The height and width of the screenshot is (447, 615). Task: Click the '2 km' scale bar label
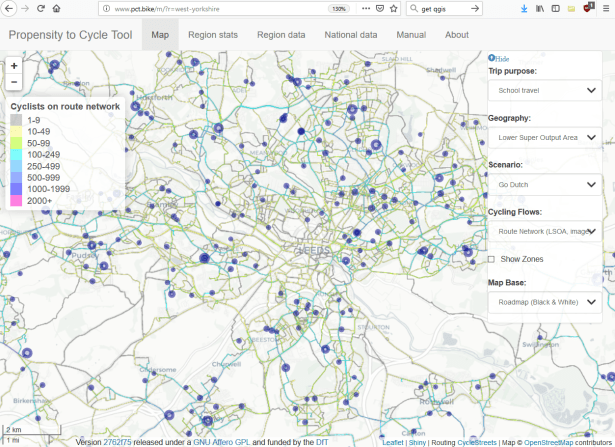click(14, 430)
